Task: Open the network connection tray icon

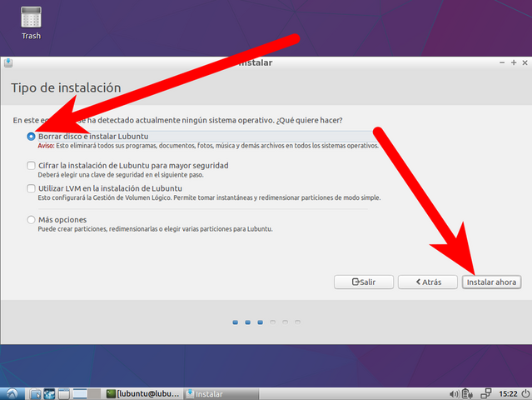Action: tap(486, 394)
